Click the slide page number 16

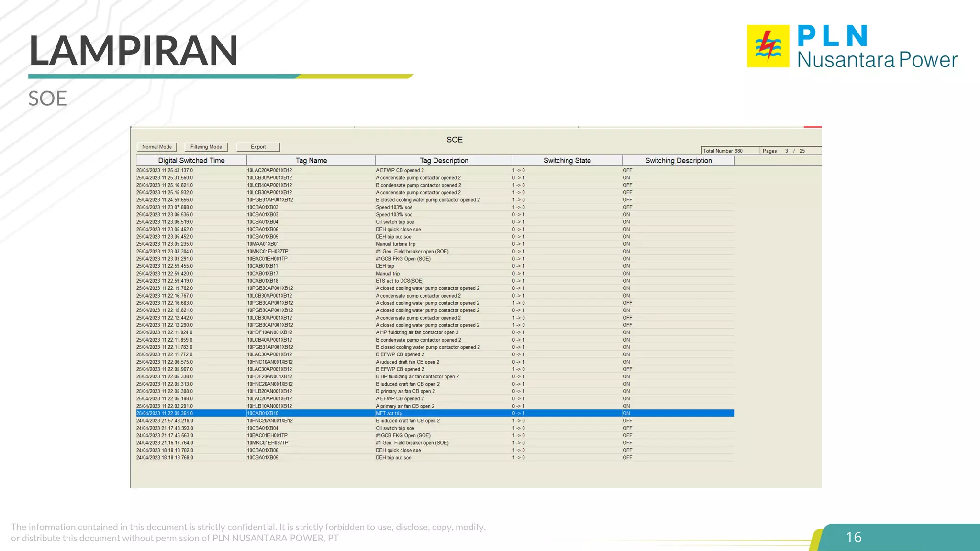854,537
